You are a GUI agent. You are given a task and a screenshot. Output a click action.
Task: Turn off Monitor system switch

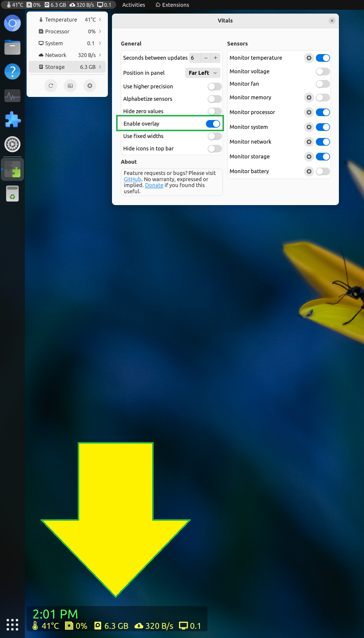click(x=323, y=127)
